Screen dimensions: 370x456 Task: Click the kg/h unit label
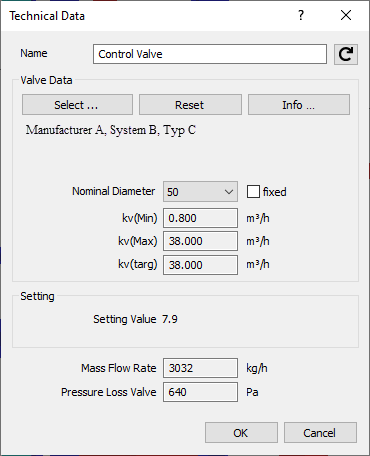pyautogui.click(x=257, y=368)
